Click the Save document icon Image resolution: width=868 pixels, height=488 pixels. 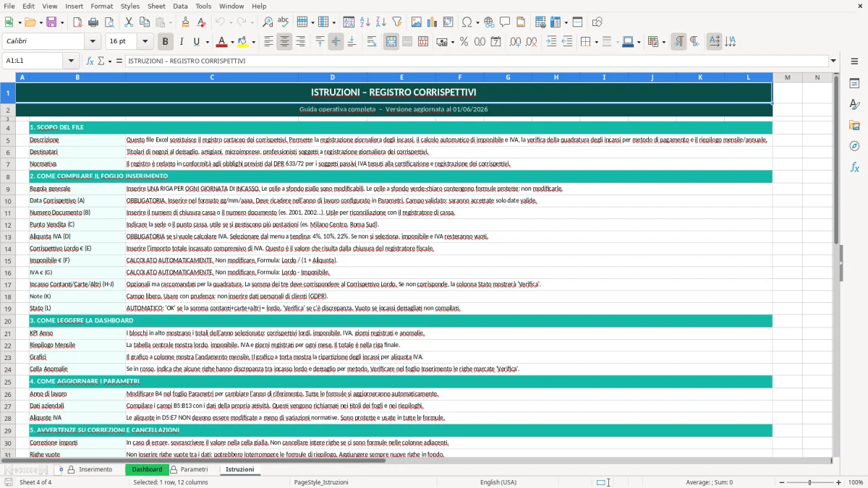click(x=51, y=22)
